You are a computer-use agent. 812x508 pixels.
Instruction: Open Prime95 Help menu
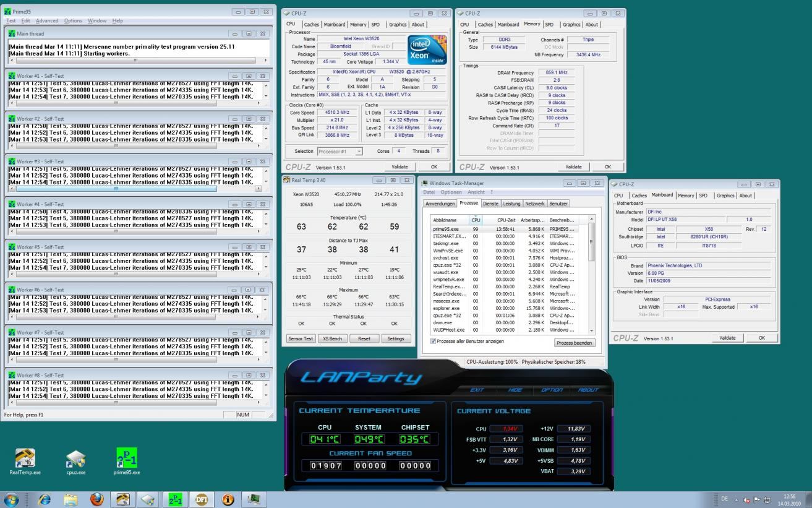118,21
